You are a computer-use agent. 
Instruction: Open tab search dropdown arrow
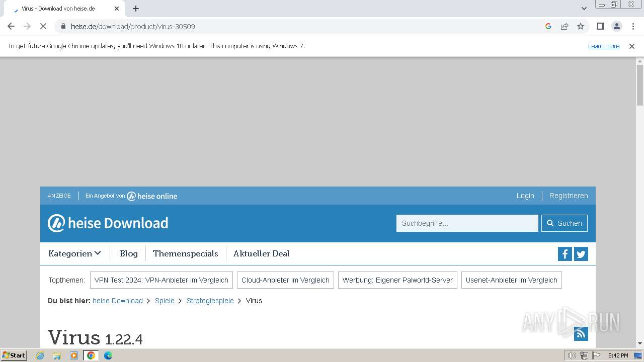click(x=584, y=9)
